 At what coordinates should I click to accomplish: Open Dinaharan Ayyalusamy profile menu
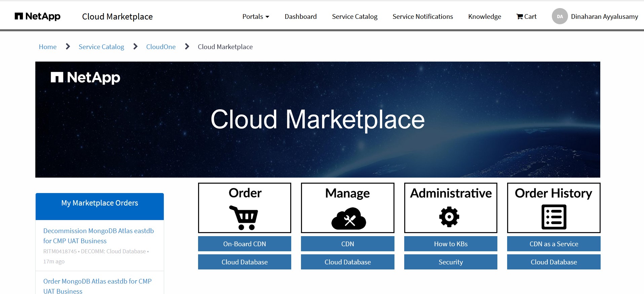[604, 16]
